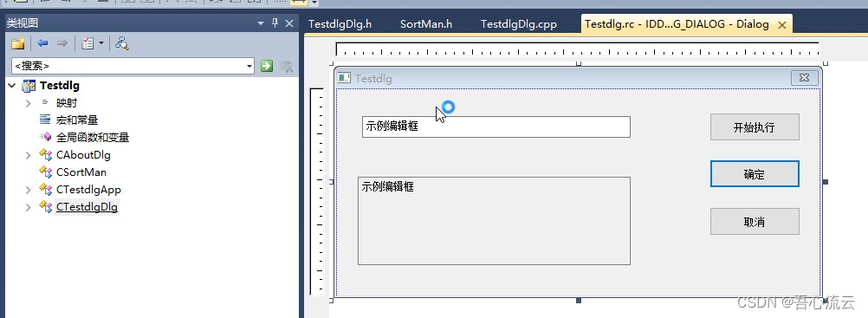The image size is (868, 318).
Task: Switch to the TestdlgDlg.cpp tab
Action: [519, 23]
